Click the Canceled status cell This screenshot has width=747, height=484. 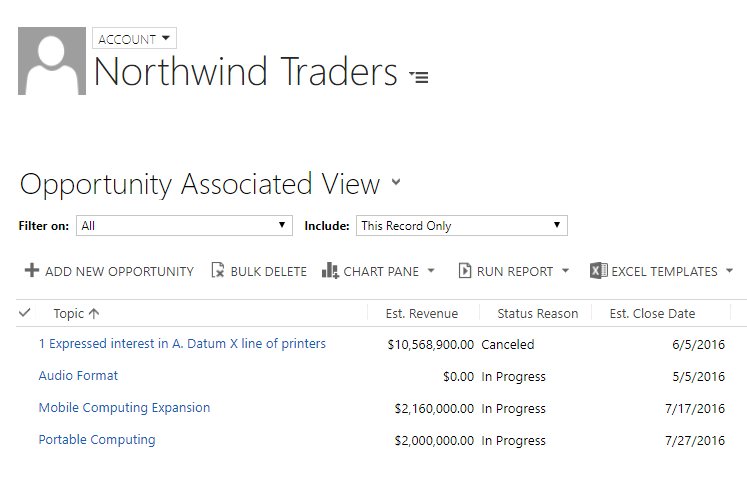click(x=508, y=344)
